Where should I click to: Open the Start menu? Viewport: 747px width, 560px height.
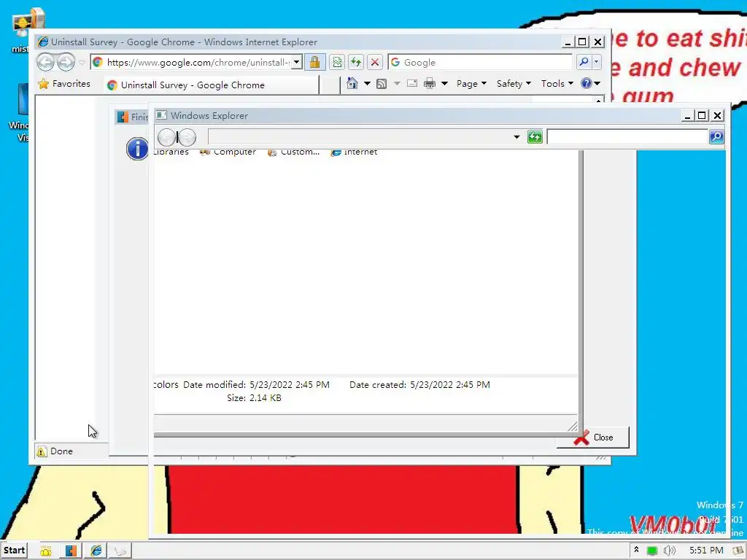tap(15, 551)
